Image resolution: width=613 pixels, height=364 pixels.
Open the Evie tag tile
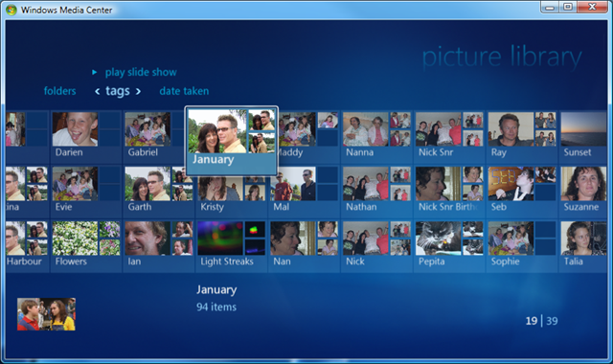(86, 192)
